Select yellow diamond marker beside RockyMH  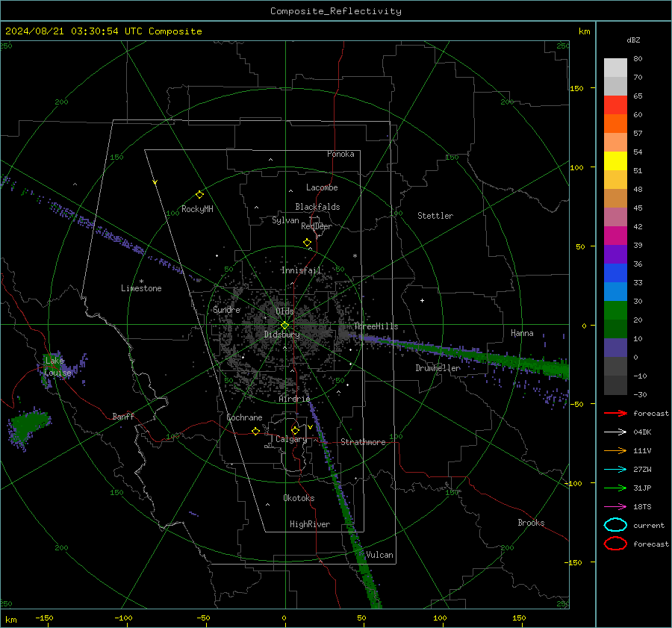click(199, 195)
